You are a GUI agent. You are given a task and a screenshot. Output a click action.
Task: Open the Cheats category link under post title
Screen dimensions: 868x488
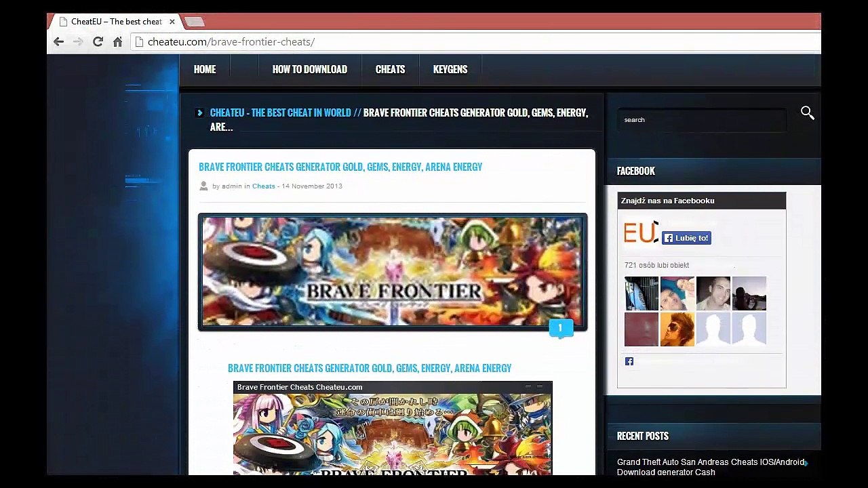264,186
